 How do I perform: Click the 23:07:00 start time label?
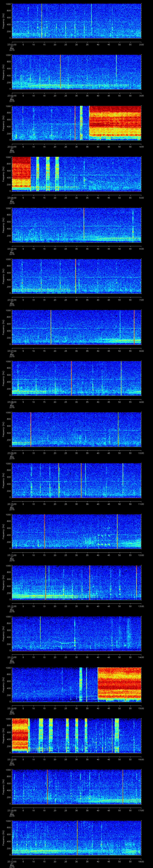pyautogui.click(x=12, y=351)
